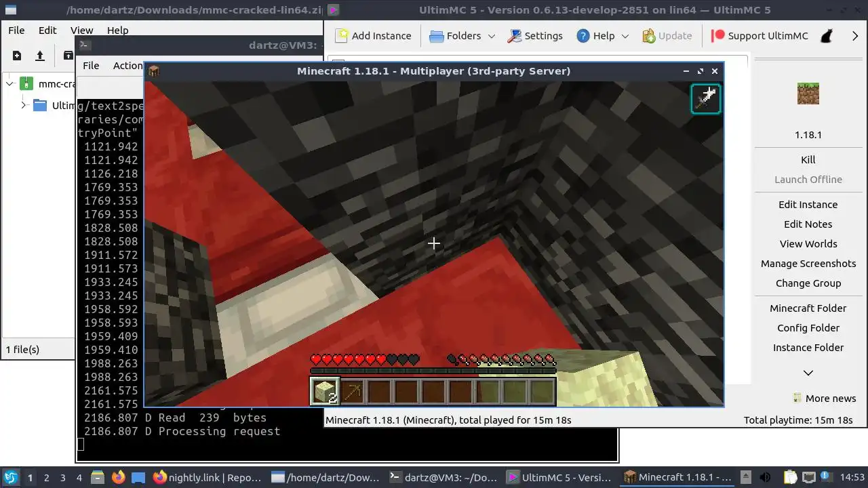Open the system start menu
The width and height of the screenshot is (868, 488).
point(12,477)
